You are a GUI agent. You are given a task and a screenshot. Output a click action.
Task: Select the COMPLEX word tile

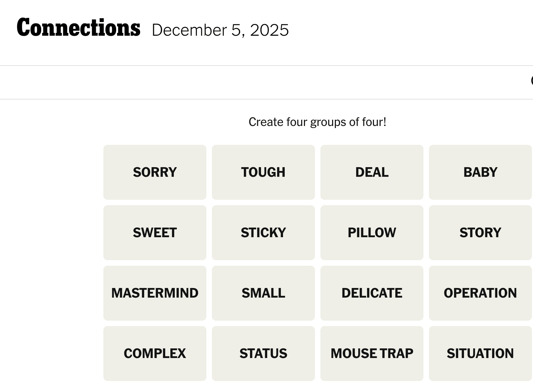tap(155, 353)
